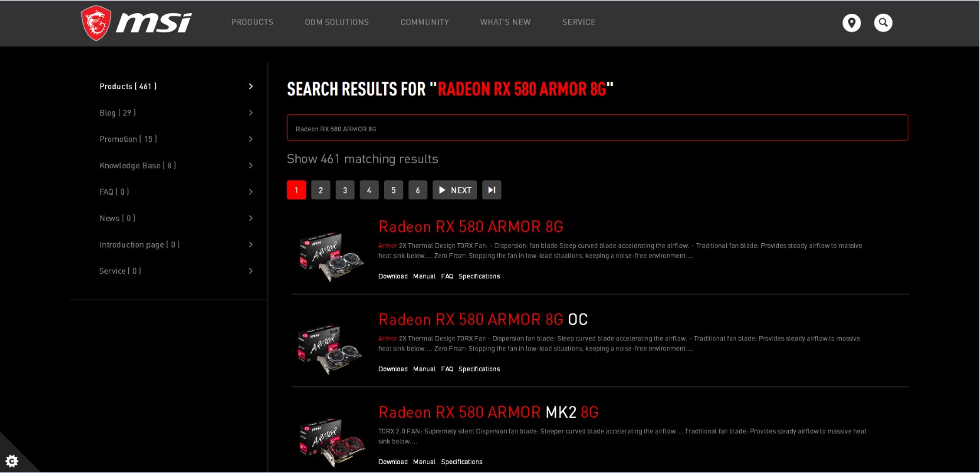Expand the Knowledge Base (8) category arrow
This screenshot has width=980, height=473.
[x=251, y=165]
